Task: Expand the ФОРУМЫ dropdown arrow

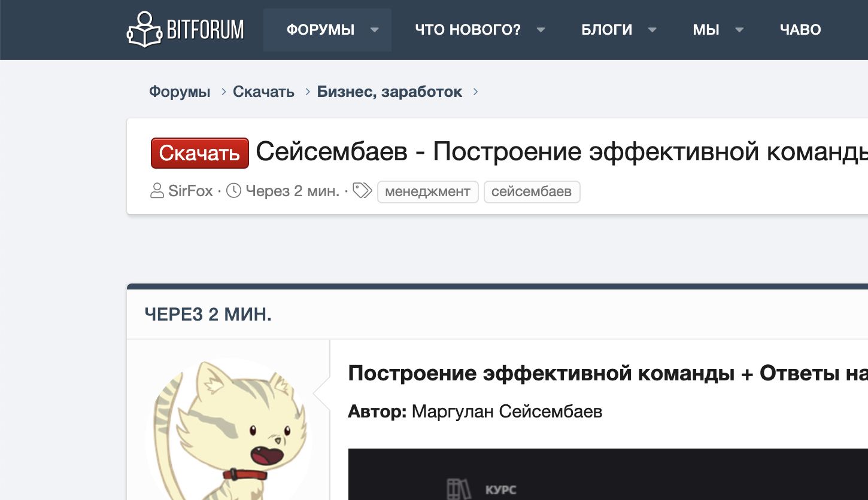Action: click(375, 30)
